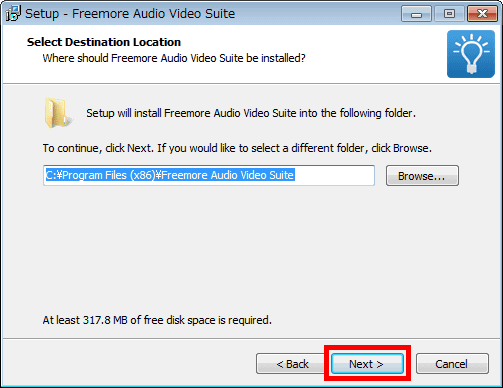Viewport: 503px width, 388px height.
Task: Click the blue lightbulb logo icon
Action: click(471, 54)
